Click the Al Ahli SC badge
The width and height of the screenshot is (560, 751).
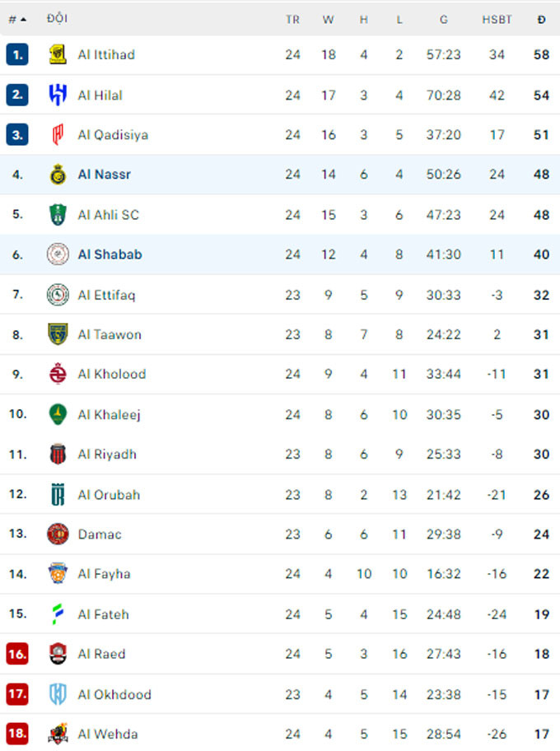pos(58,214)
